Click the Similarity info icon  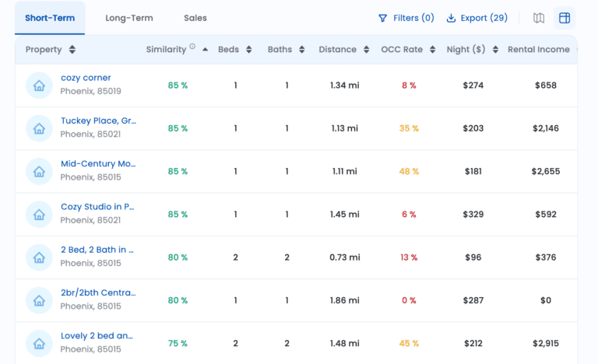(x=192, y=47)
